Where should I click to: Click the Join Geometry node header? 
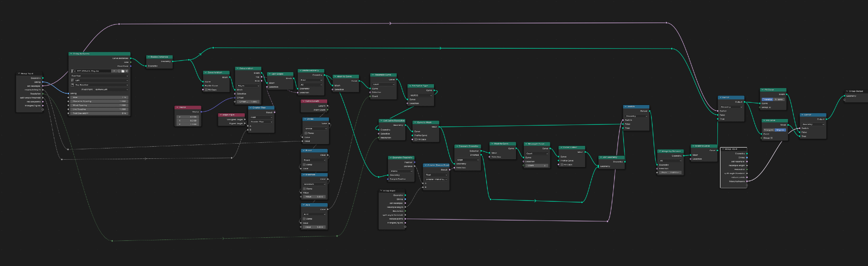pos(612,157)
